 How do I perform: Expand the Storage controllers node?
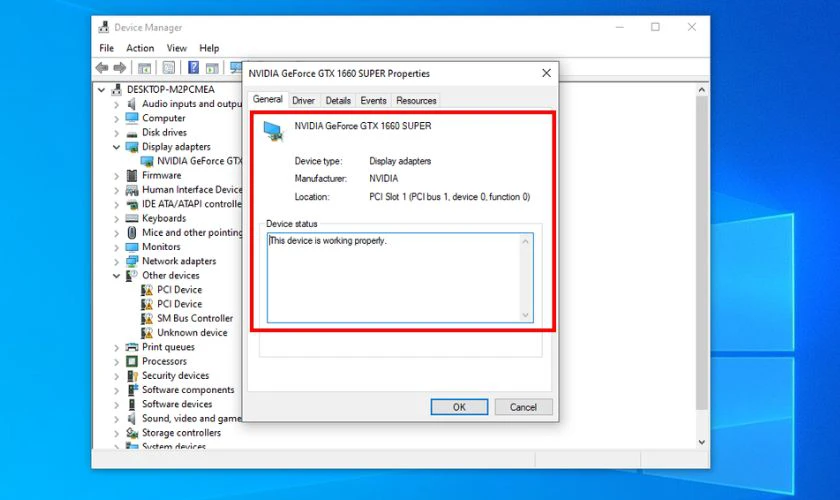pos(117,433)
